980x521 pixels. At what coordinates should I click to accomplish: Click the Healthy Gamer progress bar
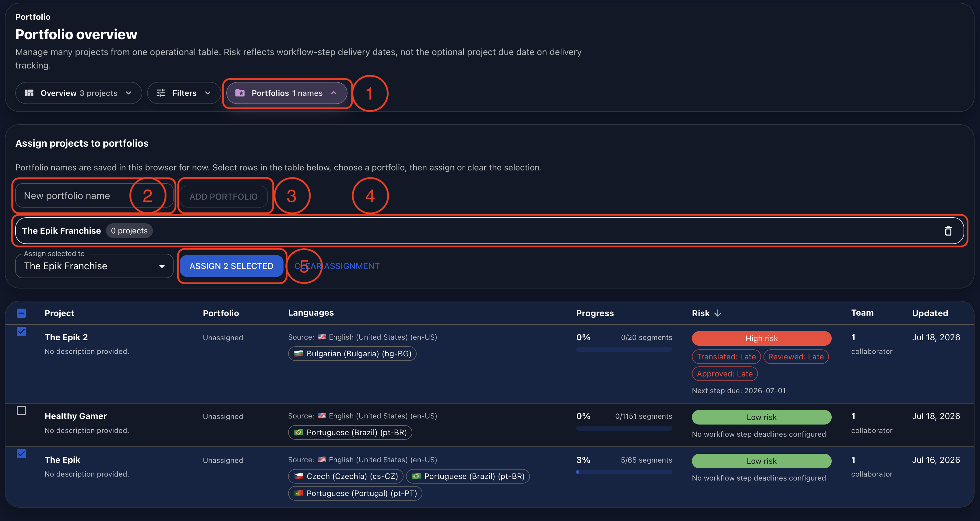pyautogui.click(x=624, y=428)
